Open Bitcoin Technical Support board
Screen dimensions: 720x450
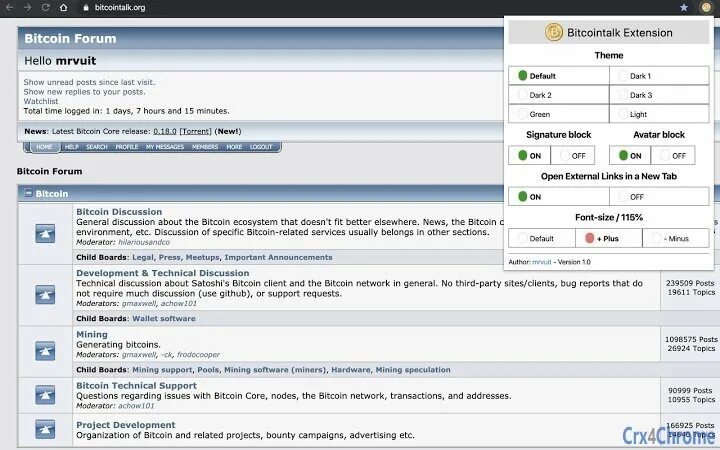(136, 386)
